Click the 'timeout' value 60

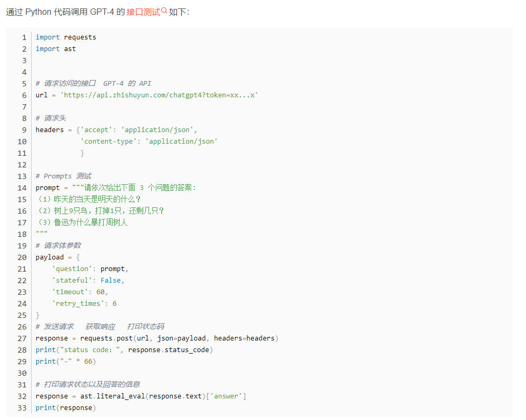(x=101, y=292)
